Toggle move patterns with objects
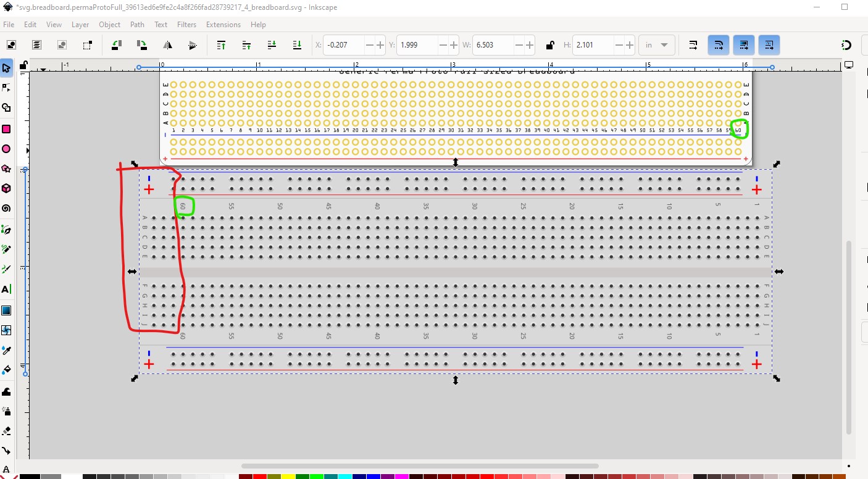Viewport: 868px width, 479px height. [769, 45]
